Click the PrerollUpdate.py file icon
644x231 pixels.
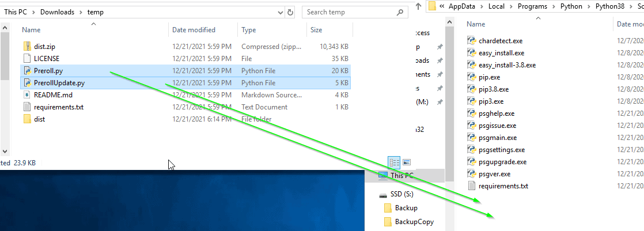click(x=27, y=82)
